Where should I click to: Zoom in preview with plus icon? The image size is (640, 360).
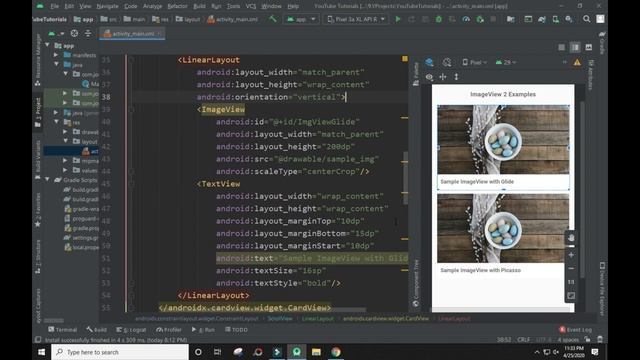(x=571, y=255)
